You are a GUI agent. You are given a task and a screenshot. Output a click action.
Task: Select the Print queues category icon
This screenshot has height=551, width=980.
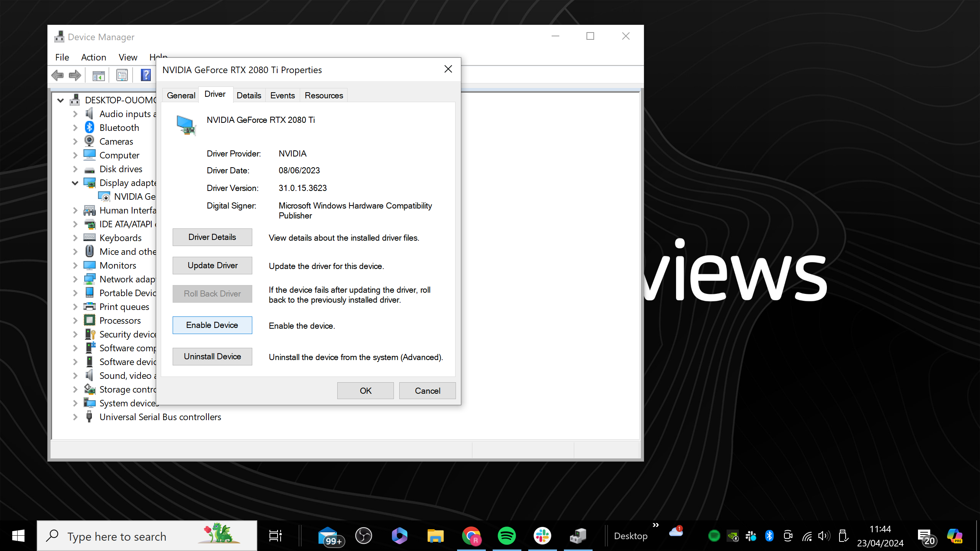(90, 306)
